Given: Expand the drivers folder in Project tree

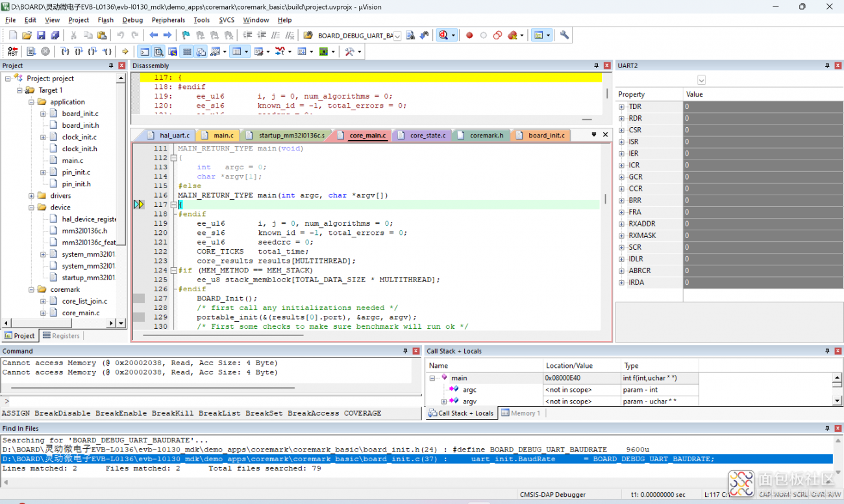Looking at the screenshot, I should click(31, 196).
